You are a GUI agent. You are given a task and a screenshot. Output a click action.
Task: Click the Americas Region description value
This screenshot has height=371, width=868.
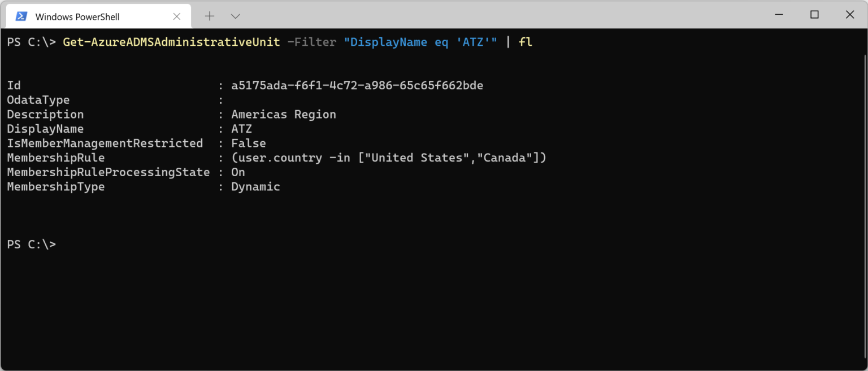tap(284, 115)
